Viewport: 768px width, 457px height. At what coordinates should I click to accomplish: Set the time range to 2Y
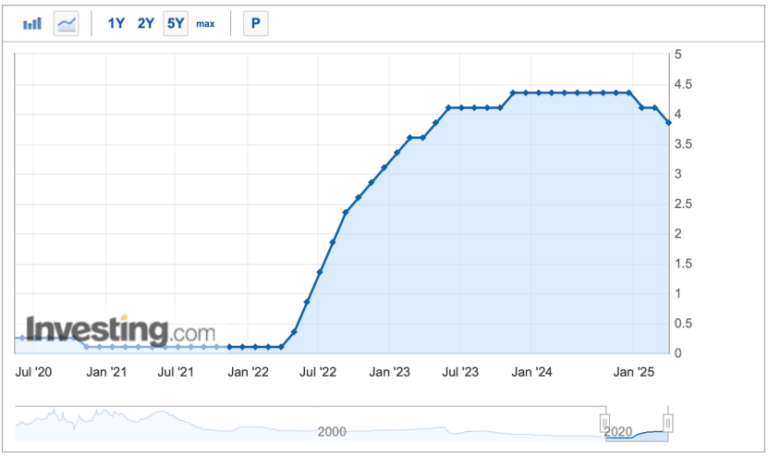click(145, 23)
